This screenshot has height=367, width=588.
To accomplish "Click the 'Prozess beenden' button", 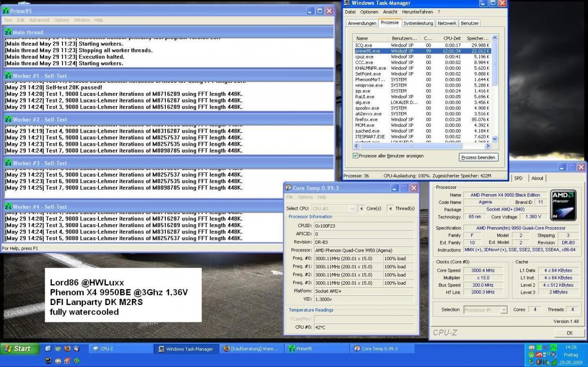I will tap(478, 157).
